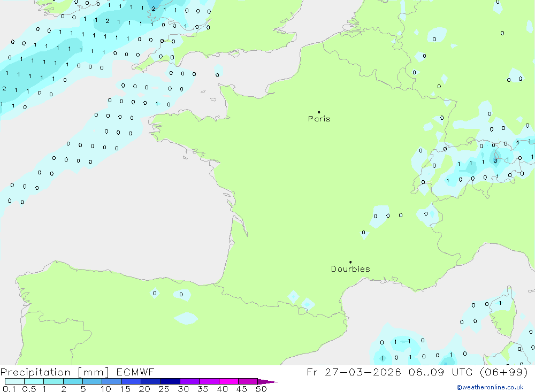Pick the purple 30–35 legend swatch
Screen dimensions: 535x392
coord(189,381)
